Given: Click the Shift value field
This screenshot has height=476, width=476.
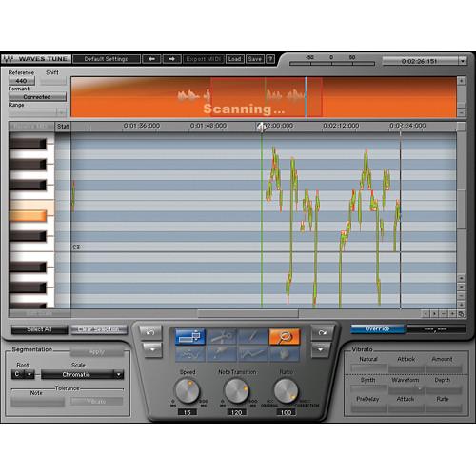Looking at the screenshot, I should [x=53, y=81].
